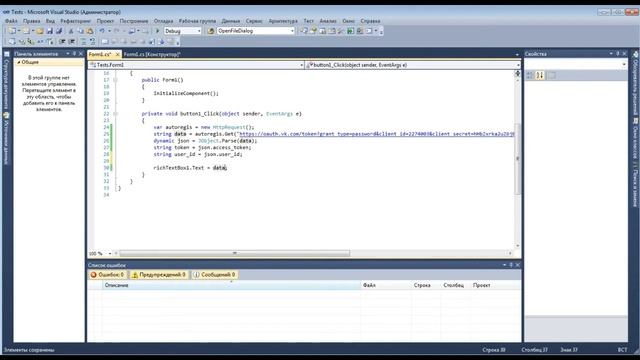Viewport: 640px width, 360px height.
Task: Click the green Start Page toolbar icon
Action: 351,31
